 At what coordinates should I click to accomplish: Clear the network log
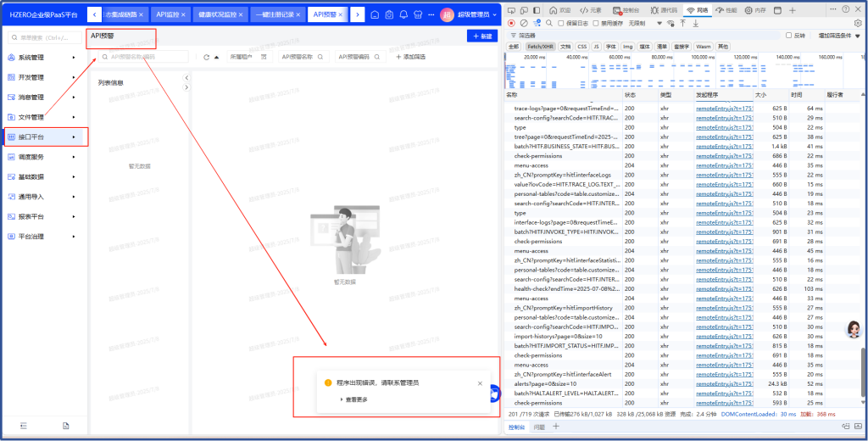[x=525, y=23]
